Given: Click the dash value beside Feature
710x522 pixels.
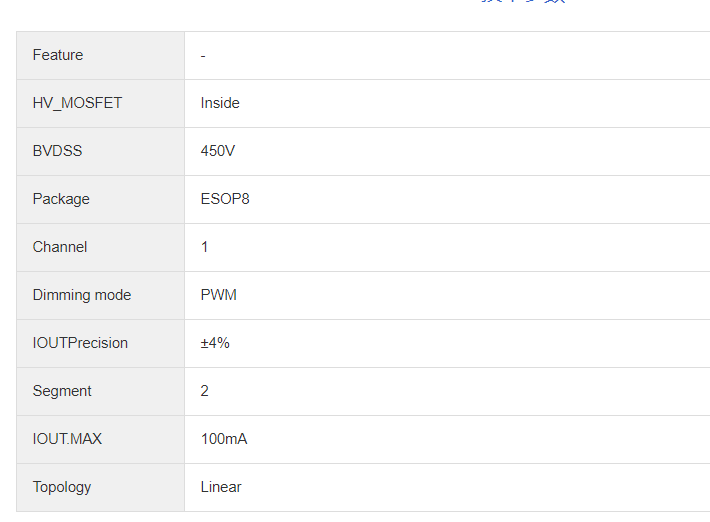Looking at the screenshot, I should 203,55.
